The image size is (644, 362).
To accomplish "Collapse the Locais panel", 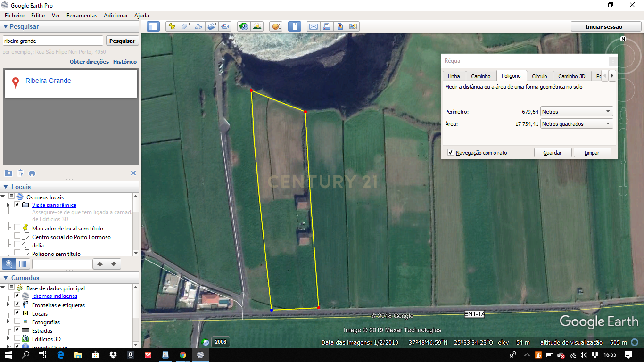I will tap(6, 187).
